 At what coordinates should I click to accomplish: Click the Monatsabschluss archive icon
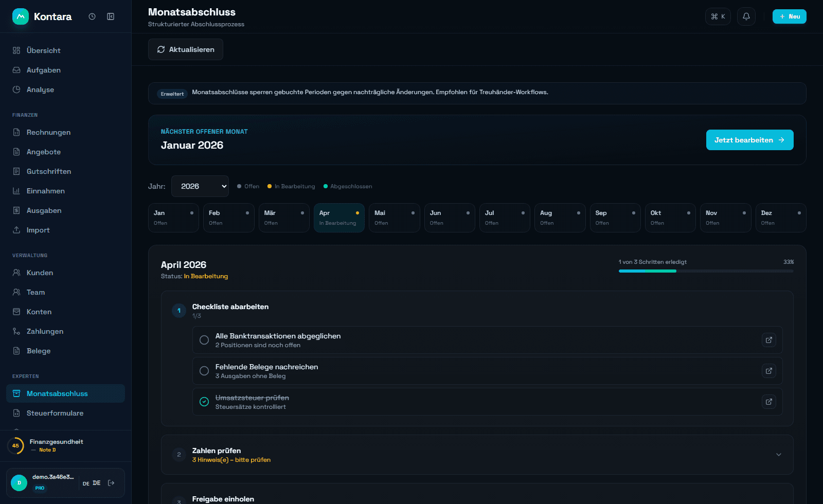pos(16,393)
